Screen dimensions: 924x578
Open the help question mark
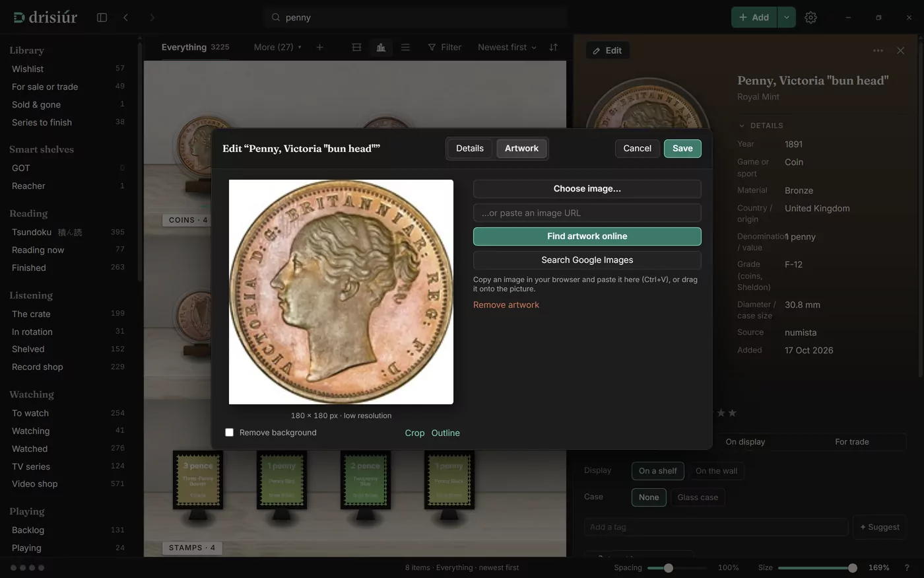(906, 567)
